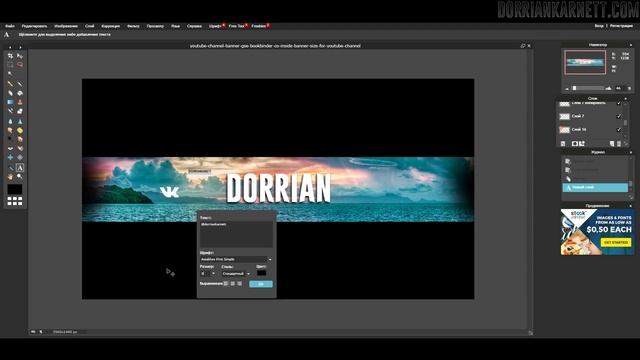Click the text color swatch in dialog
640x360 pixels.
[261, 273]
